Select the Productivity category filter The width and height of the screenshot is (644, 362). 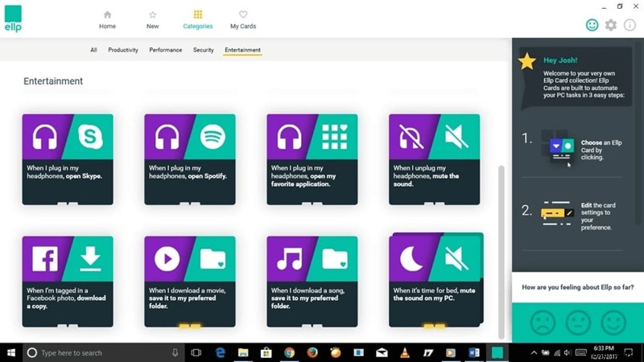[123, 50]
